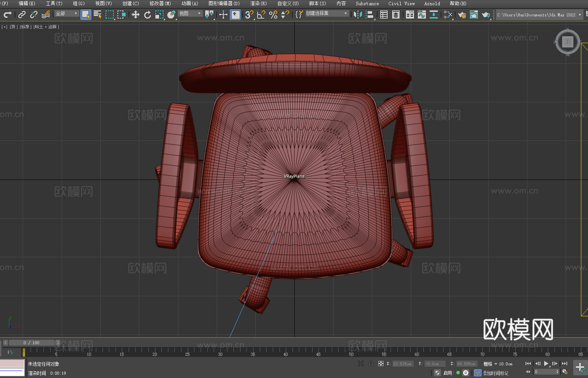
Task: Select the Select and Link tool
Action: coord(22,14)
